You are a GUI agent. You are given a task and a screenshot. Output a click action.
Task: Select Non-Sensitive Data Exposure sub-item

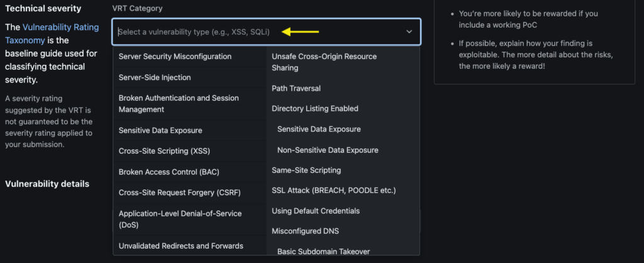328,150
